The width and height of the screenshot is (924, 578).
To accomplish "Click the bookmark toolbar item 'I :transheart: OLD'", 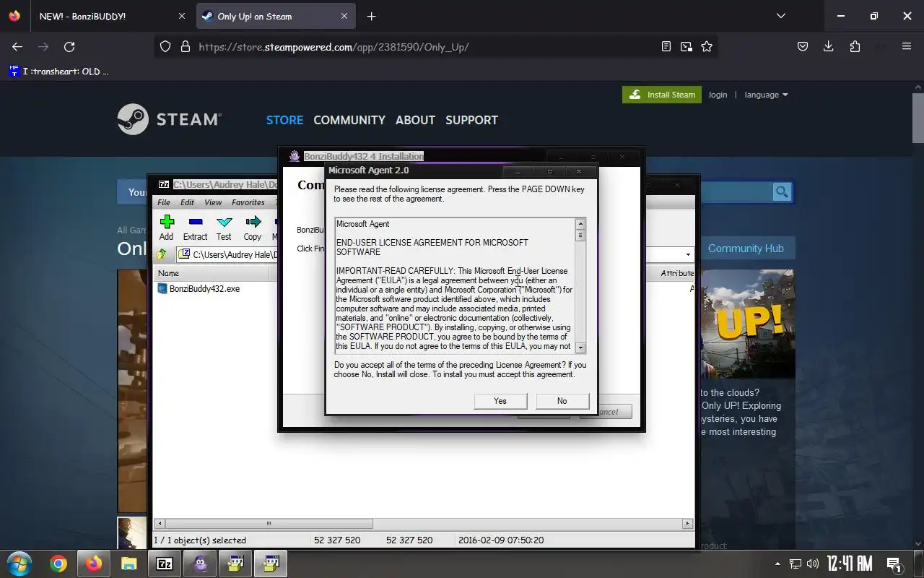I will [58, 71].
